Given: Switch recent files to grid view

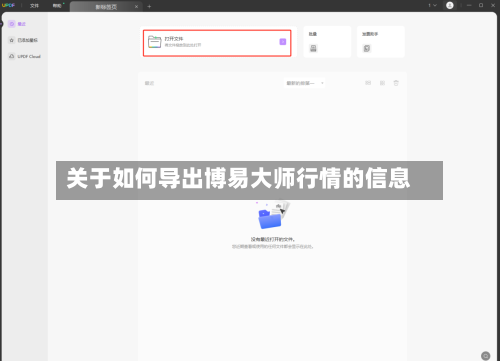Looking at the screenshot, I should (382, 83).
